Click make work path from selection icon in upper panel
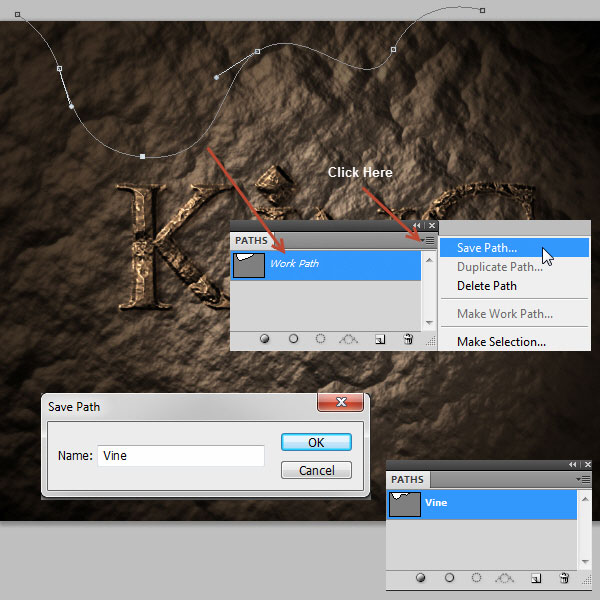600x600 pixels. click(x=349, y=339)
